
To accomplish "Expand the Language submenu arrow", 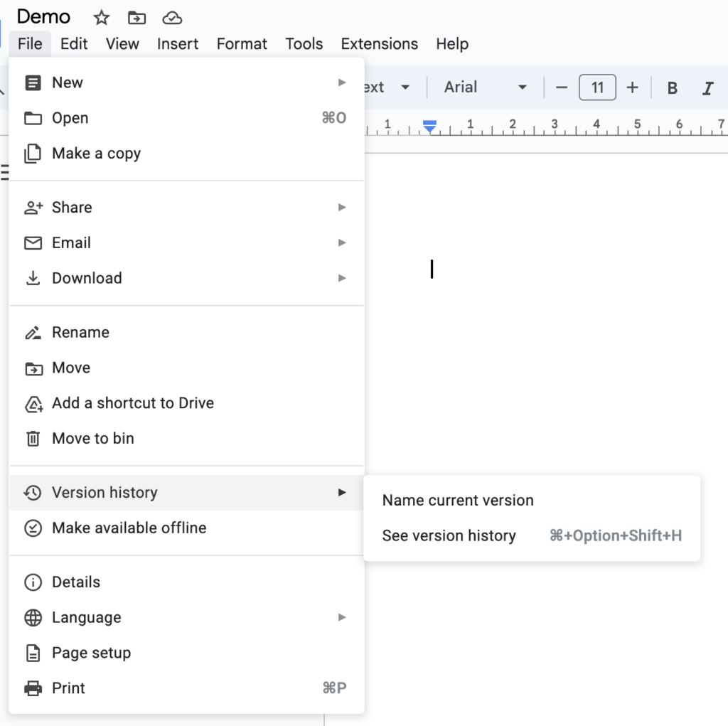I will tap(342, 618).
